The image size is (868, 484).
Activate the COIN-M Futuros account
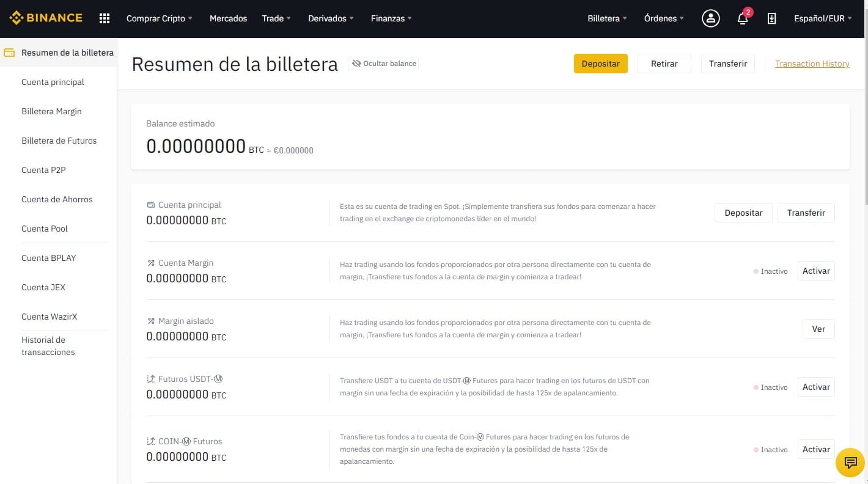pyautogui.click(x=816, y=449)
